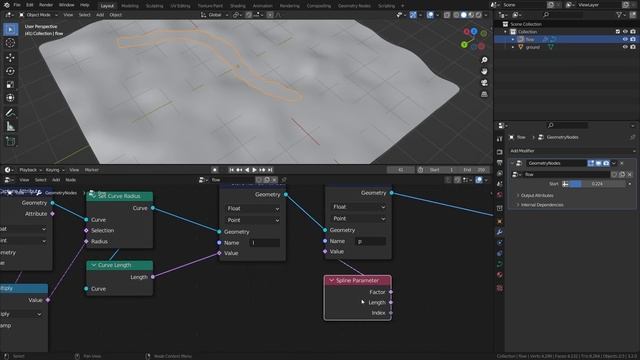Toggle render camera for ground object
This screenshot has height=360, width=640.
[x=633, y=47]
